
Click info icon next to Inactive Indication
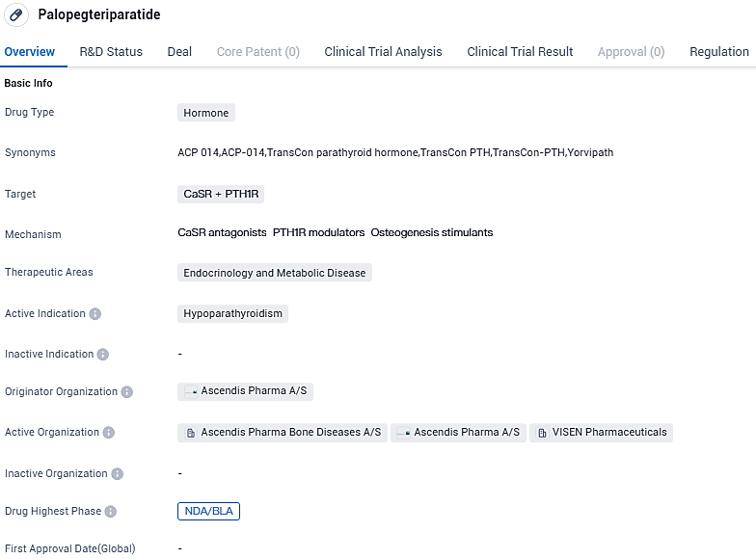click(x=103, y=355)
